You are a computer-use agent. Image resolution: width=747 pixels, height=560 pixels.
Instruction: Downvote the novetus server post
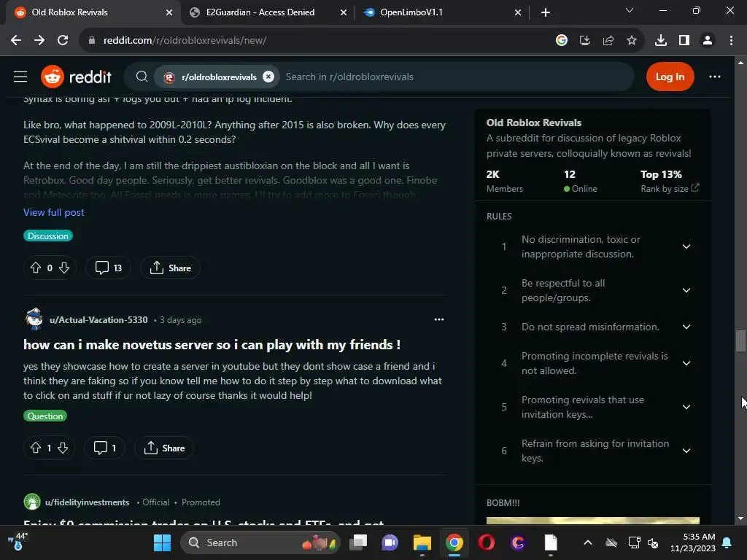click(63, 448)
